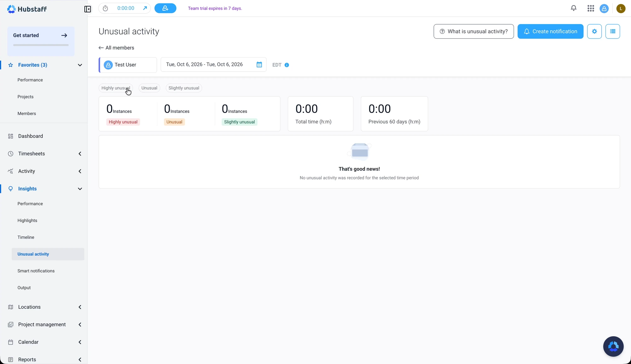
Task: Open the Hubstaff chat widget
Action: click(x=613, y=346)
